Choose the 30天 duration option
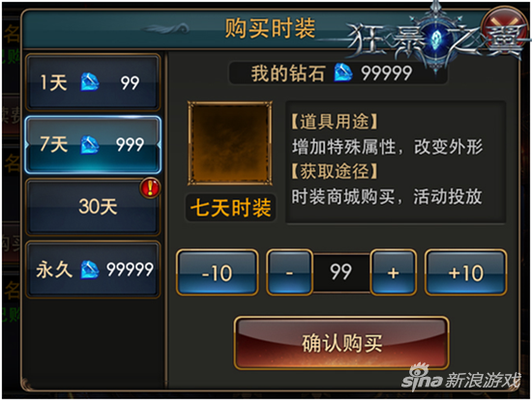532x401 pixels. 93,207
